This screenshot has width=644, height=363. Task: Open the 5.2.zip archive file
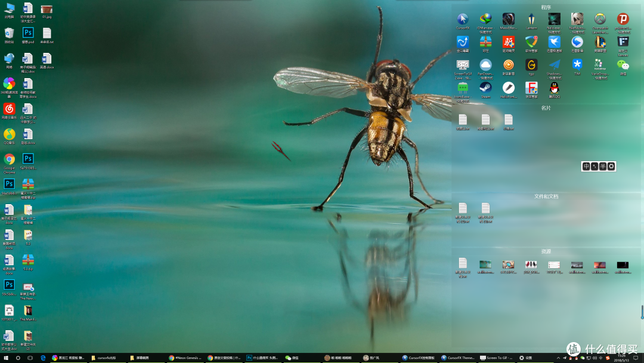tap(28, 260)
